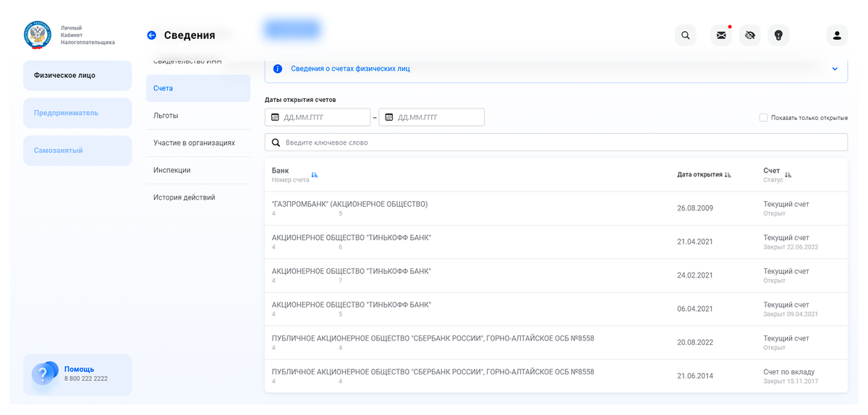Click the end date ДД.ММ.ГГГГ field
The image size is (868, 415).
click(x=432, y=117)
